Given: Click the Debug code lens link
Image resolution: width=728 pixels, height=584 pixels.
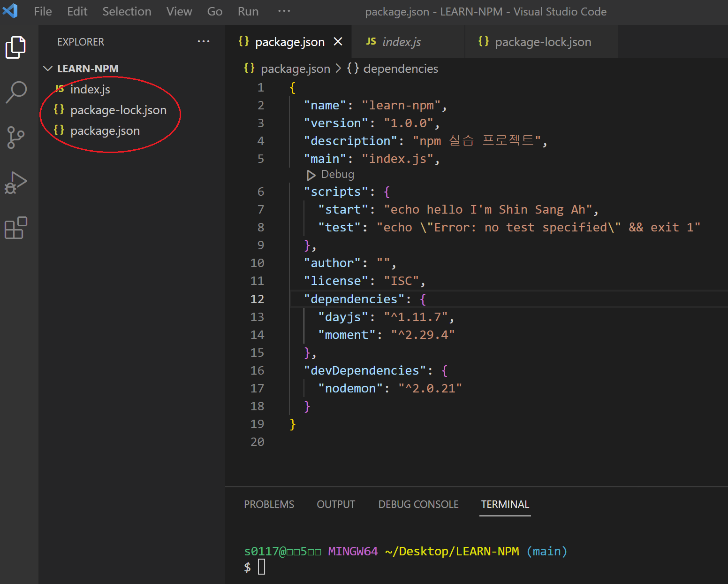Looking at the screenshot, I should pyautogui.click(x=337, y=175).
